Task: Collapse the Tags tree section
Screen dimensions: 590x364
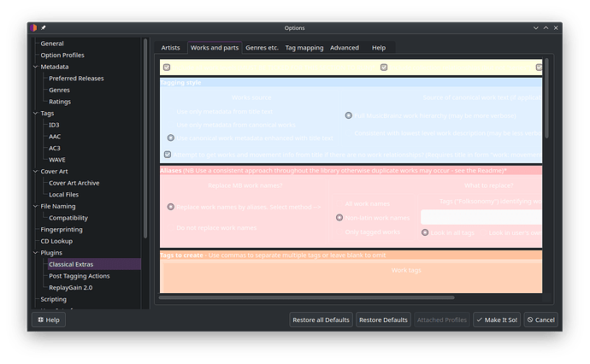Action: [36, 113]
